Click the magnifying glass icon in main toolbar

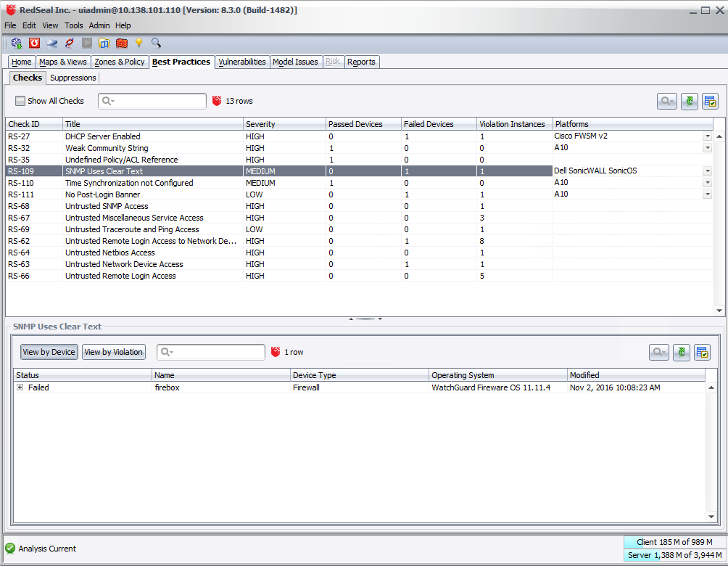pyautogui.click(x=156, y=44)
